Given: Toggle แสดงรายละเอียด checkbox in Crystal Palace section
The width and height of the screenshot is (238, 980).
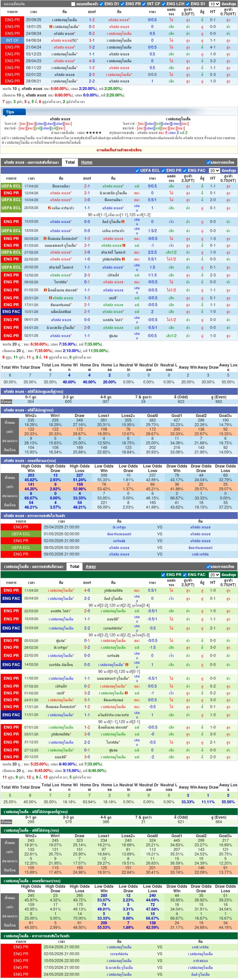Looking at the screenshot, I should [x=208, y=162].
